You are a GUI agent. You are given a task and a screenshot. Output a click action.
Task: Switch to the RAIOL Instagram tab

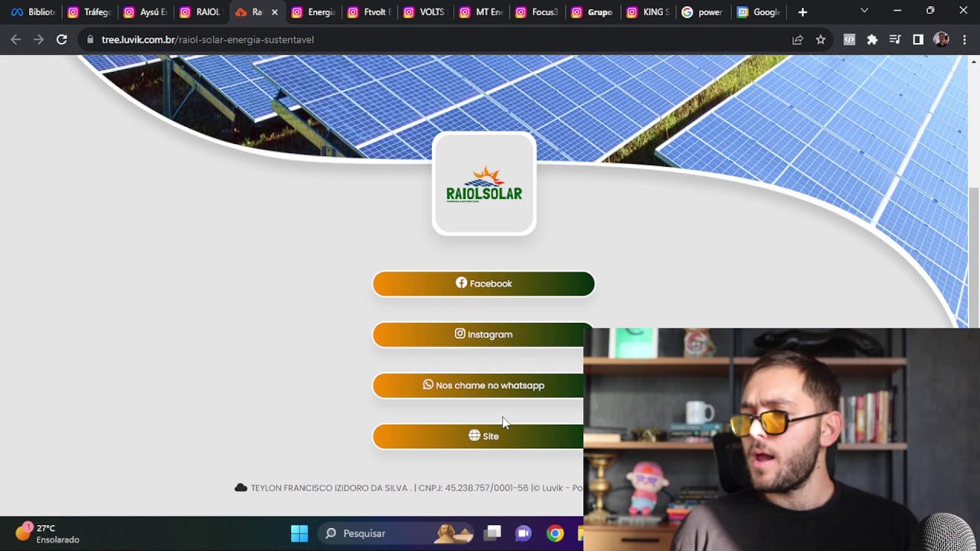201,12
